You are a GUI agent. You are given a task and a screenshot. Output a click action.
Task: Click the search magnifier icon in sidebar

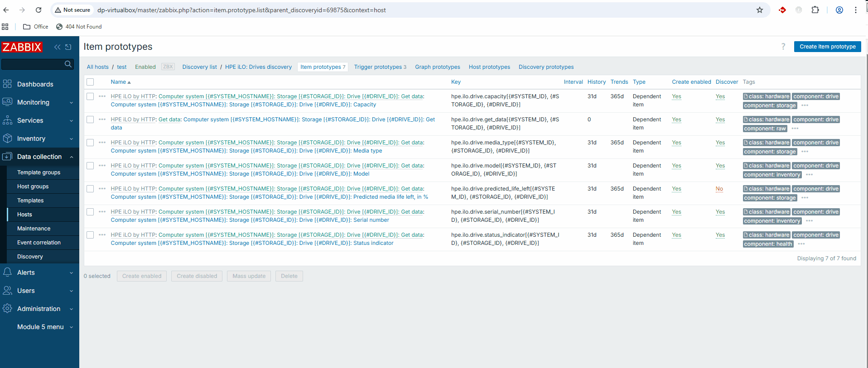click(x=68, y=64)
